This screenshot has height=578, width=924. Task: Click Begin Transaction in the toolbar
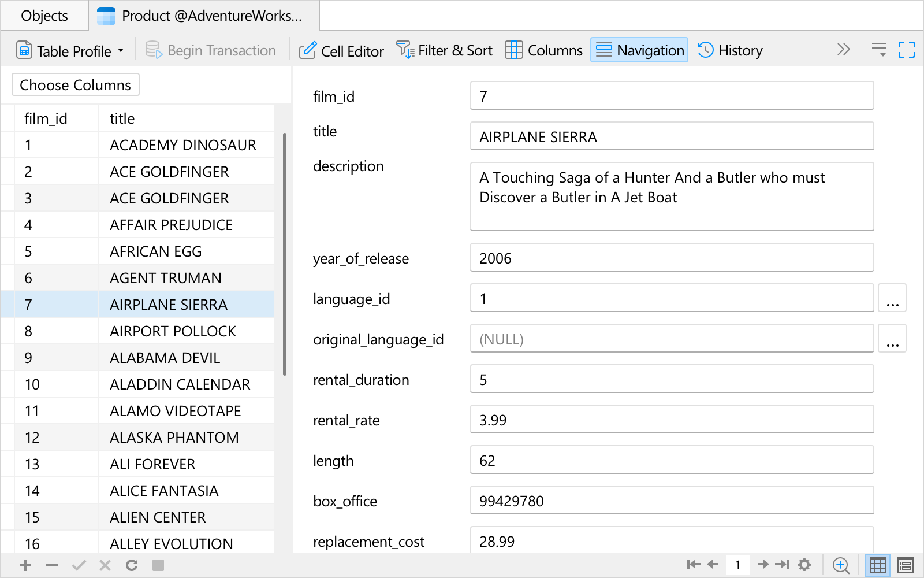[210, 51]
